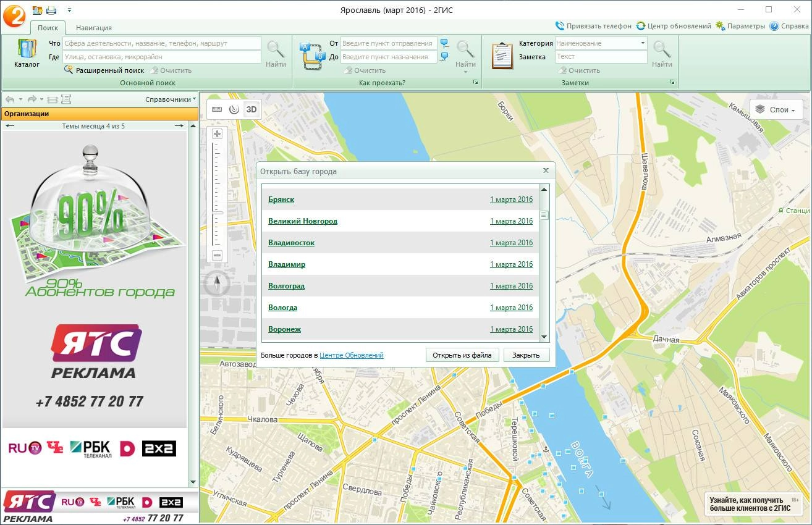Click the collapse list icon in the directory panel

pyautogui.click(x=53, y=99)
